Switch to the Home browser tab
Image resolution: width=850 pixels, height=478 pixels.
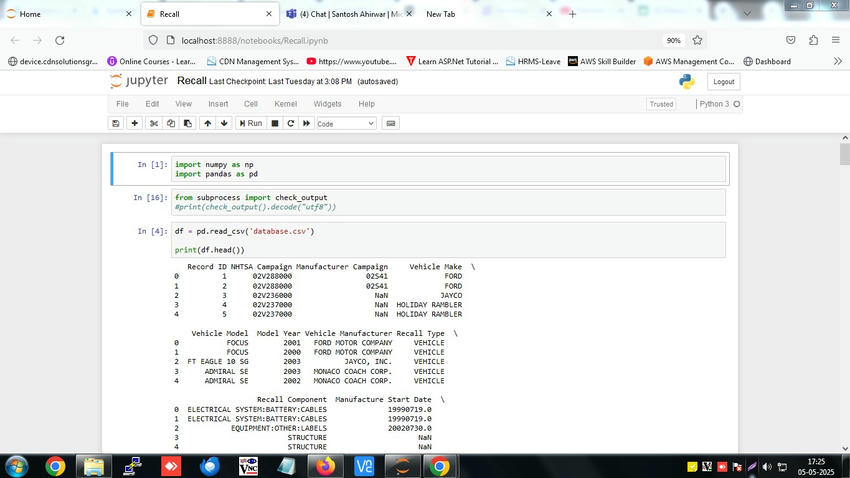68,14
